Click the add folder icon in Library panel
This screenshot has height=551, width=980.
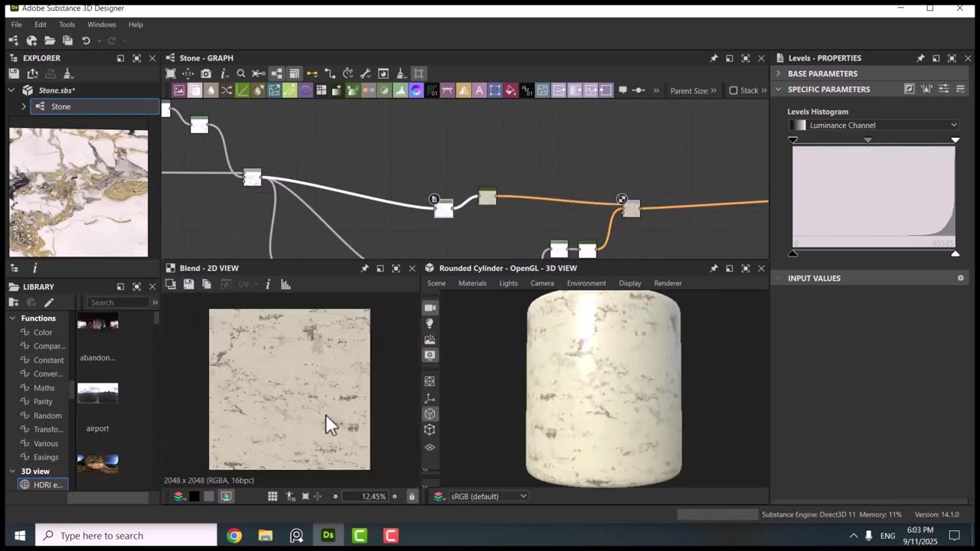14,302
